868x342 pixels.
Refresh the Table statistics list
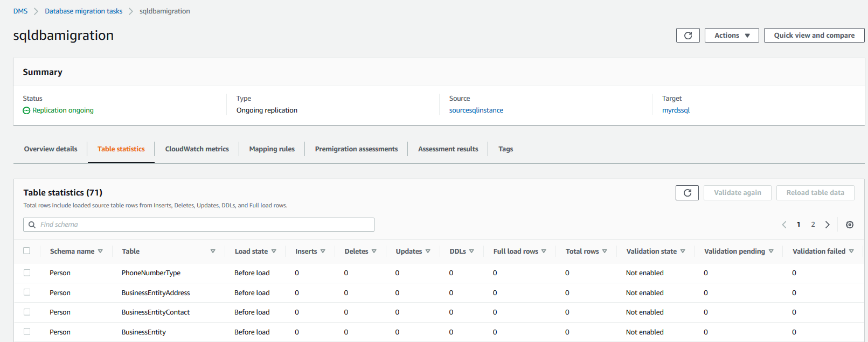click(x=687, y=193)
